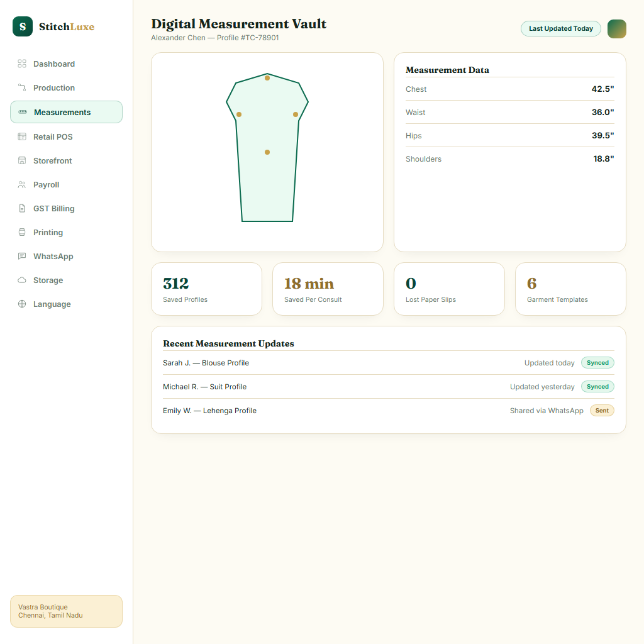Click the Measurement Data heading
The width and height of the screenshot is (644, 644).
coord(447,70)
